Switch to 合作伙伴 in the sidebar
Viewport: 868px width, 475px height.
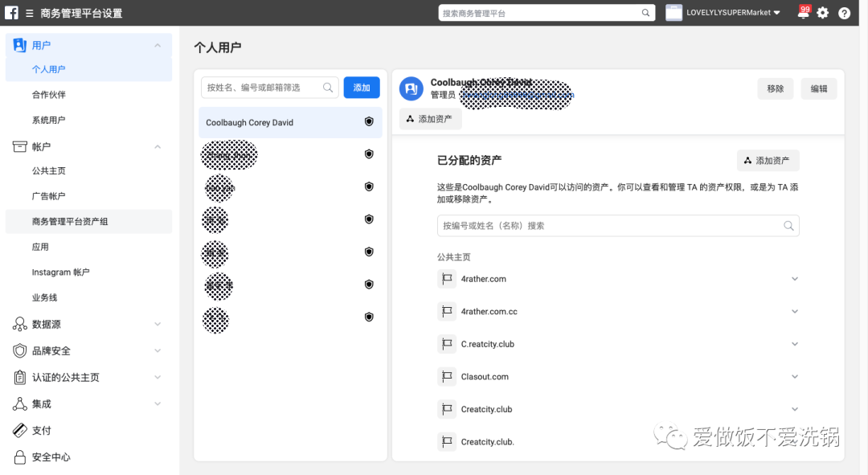click(48, 94)
